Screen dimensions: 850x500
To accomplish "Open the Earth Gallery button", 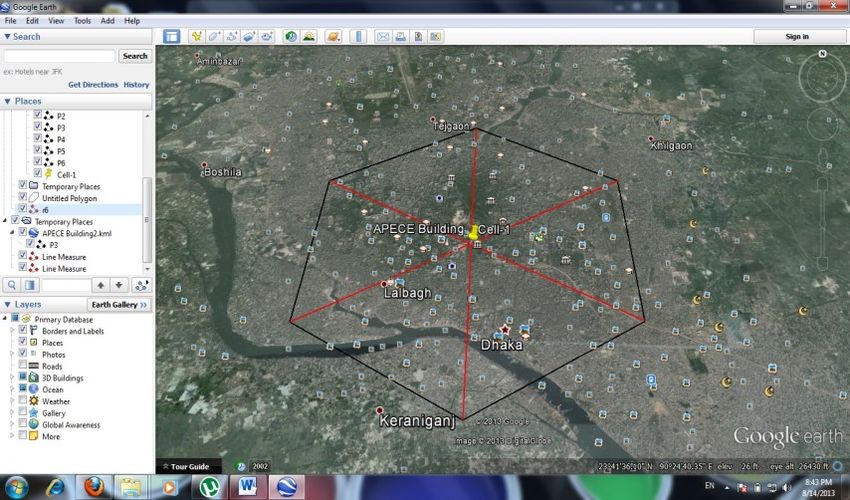I will pyautogui.click(x=119, y=305).
